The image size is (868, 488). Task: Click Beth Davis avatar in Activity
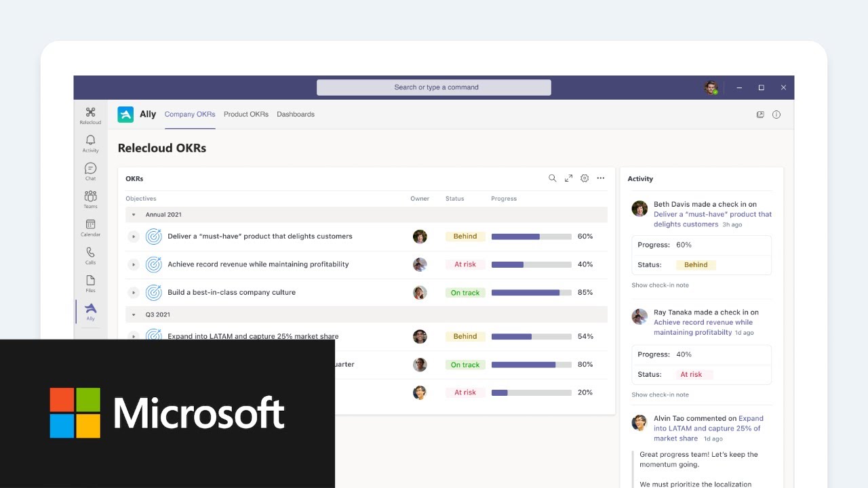click(639, 208)
